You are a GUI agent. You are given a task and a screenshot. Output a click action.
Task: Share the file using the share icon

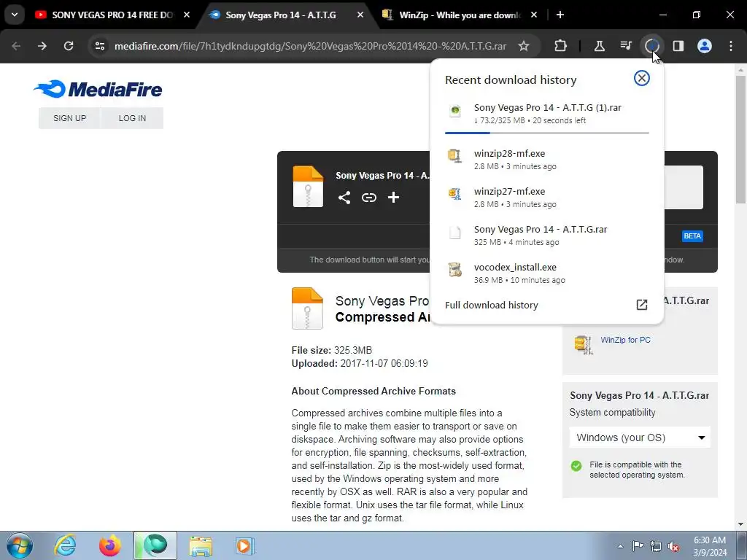[x=344, y=198]
